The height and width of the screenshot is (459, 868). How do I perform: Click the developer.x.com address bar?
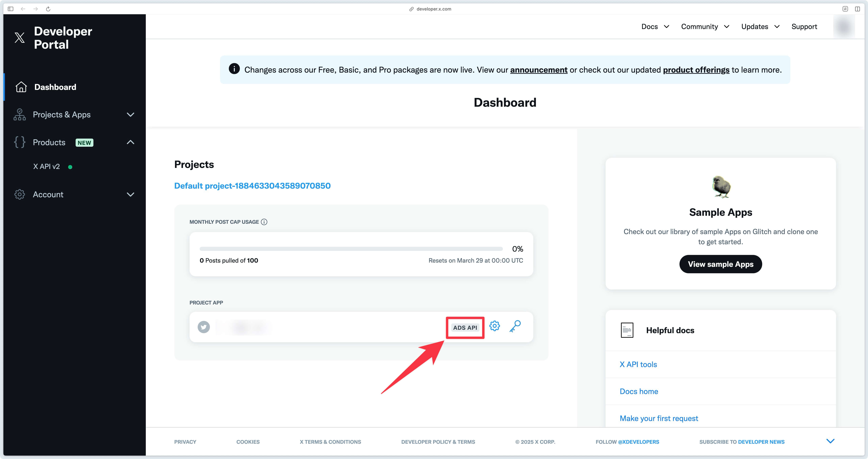430,9
